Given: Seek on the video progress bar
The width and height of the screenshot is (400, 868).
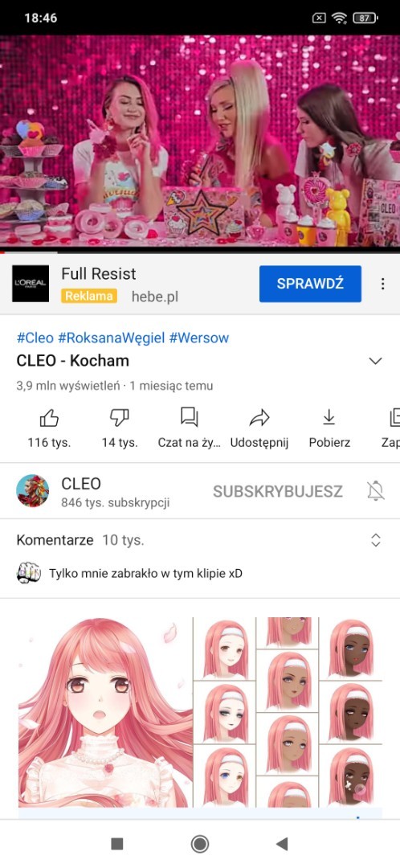Looking at the screenshot, I should click(200, 252).
